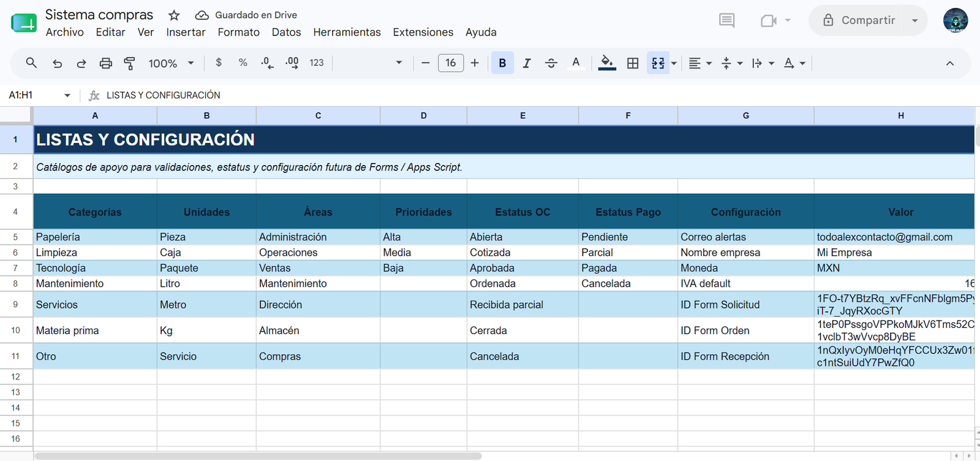Start a video call with camera icon
This screenshot has width=980, height=461.
point(769,21)
